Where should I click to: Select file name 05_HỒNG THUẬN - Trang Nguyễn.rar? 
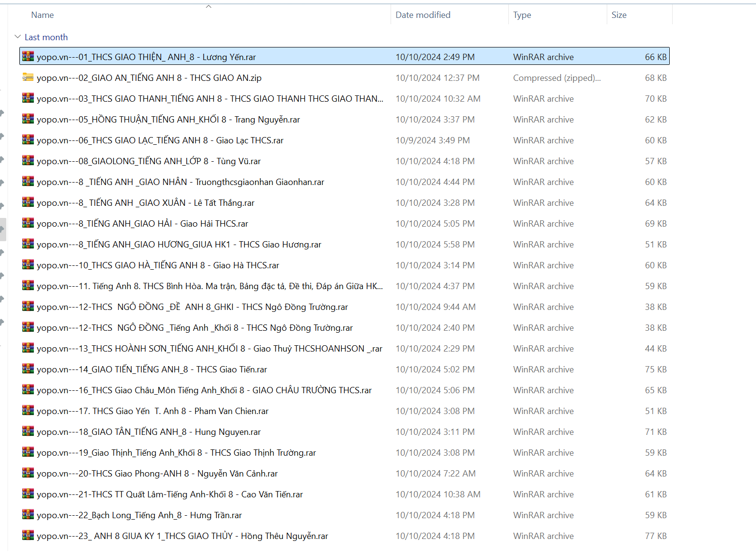tap(169, 120)
